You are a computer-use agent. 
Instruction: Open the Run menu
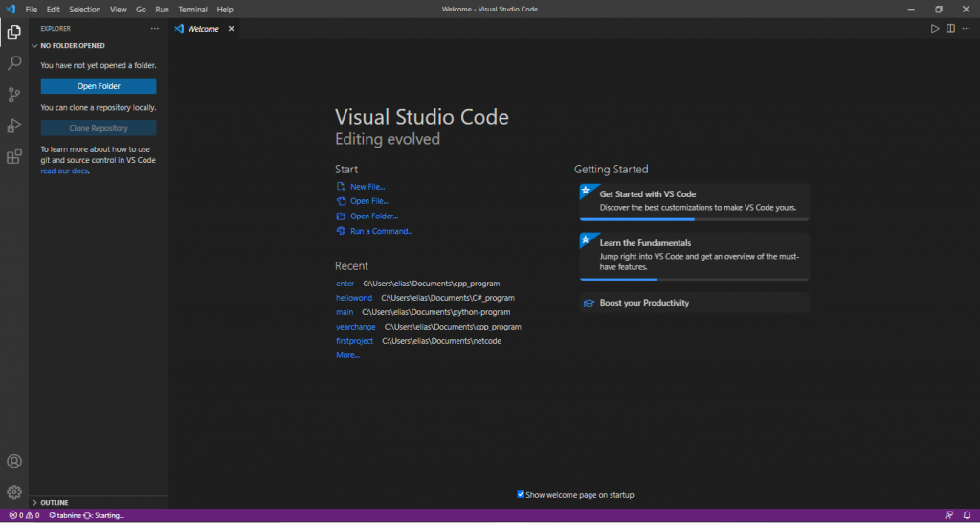pos(162,10)
